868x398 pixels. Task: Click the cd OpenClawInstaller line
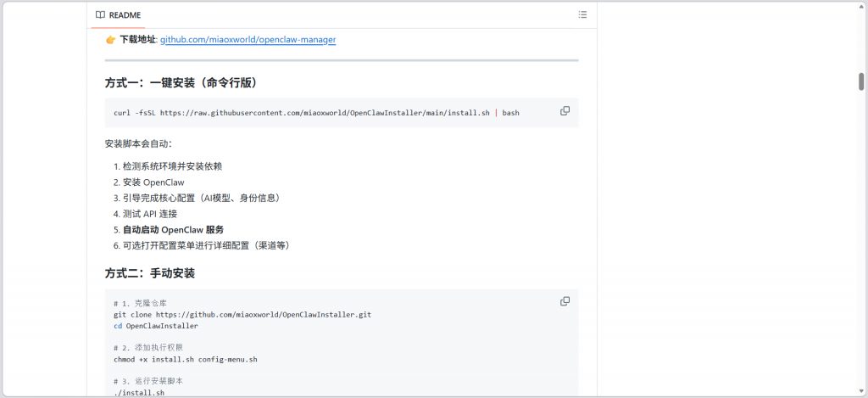click(156, 326)
